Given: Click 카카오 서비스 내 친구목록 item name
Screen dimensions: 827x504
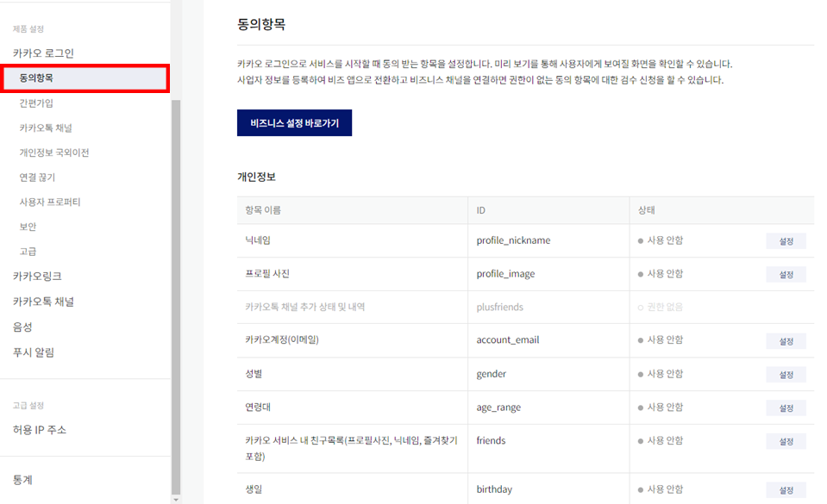Looking at the screenshot, I should tap(351, 448).
